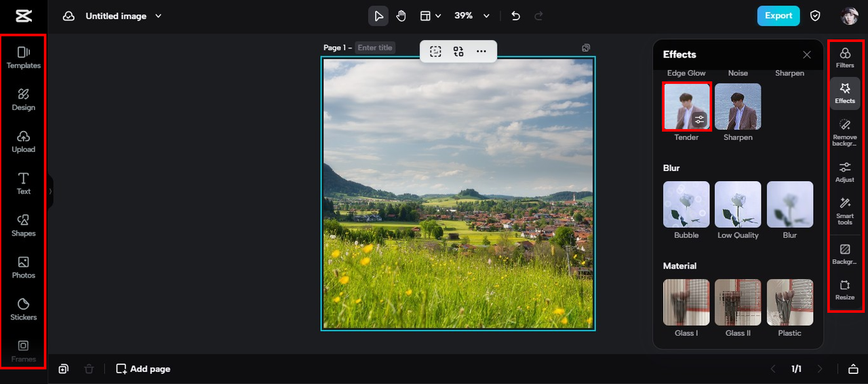Viewport: 868px width, 384px height.
Task: Select the landscape image on canvas
Action: [x=458, y=194]
